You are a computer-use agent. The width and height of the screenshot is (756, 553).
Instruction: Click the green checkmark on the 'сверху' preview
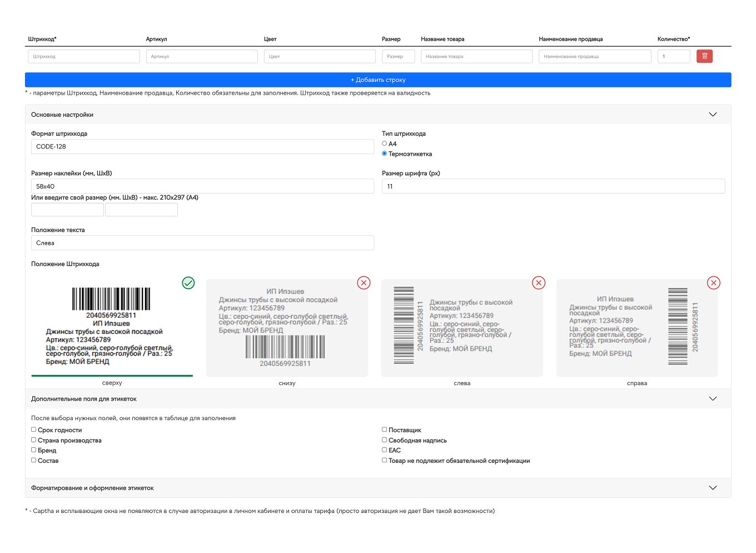188,283
